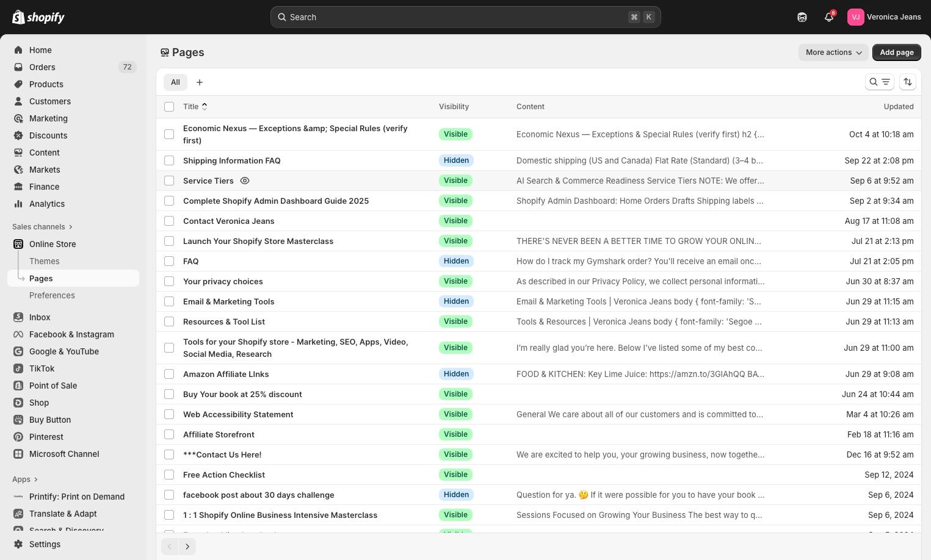Click the Pinterest icon

[18, 437]
